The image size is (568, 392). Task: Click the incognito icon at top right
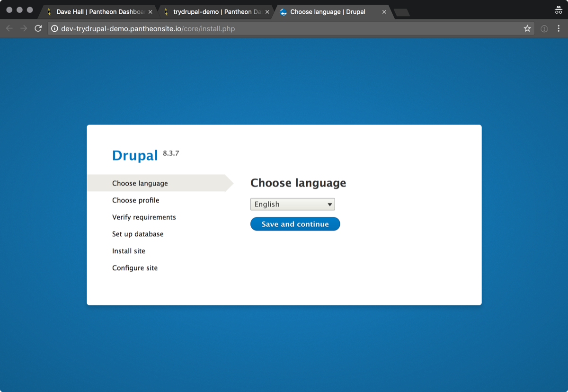pos(559,10)
